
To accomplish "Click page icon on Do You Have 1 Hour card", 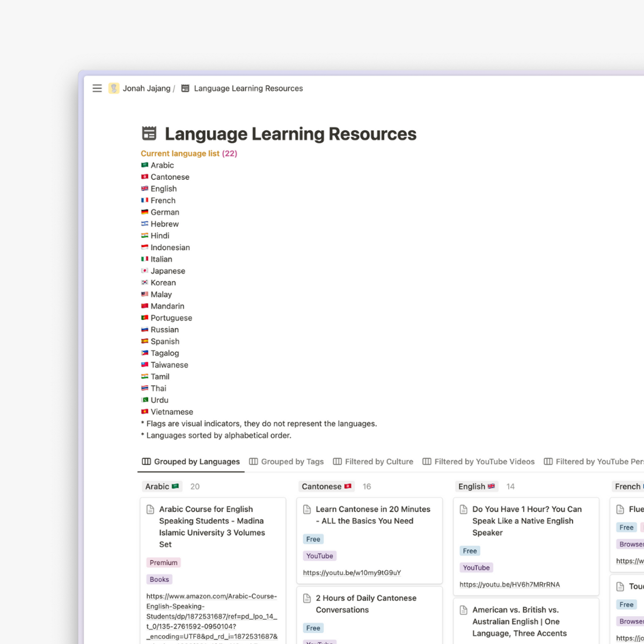I will click(x=464, y=509).
